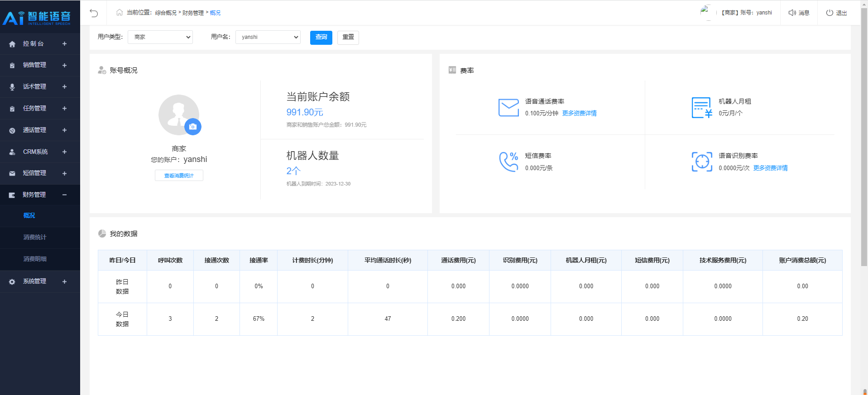
Task: Click the 费率 section icon
Action: [x=452, y=70]
